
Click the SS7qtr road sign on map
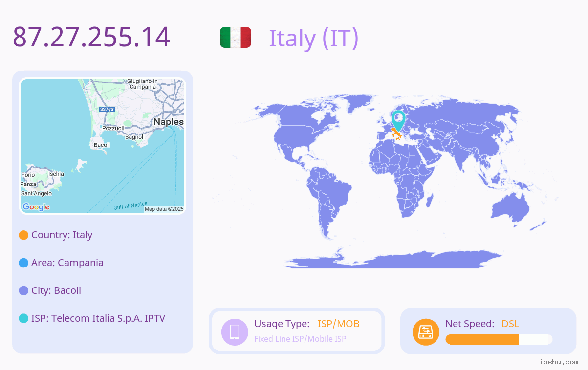pyautogui.click(x=107, y=109)
